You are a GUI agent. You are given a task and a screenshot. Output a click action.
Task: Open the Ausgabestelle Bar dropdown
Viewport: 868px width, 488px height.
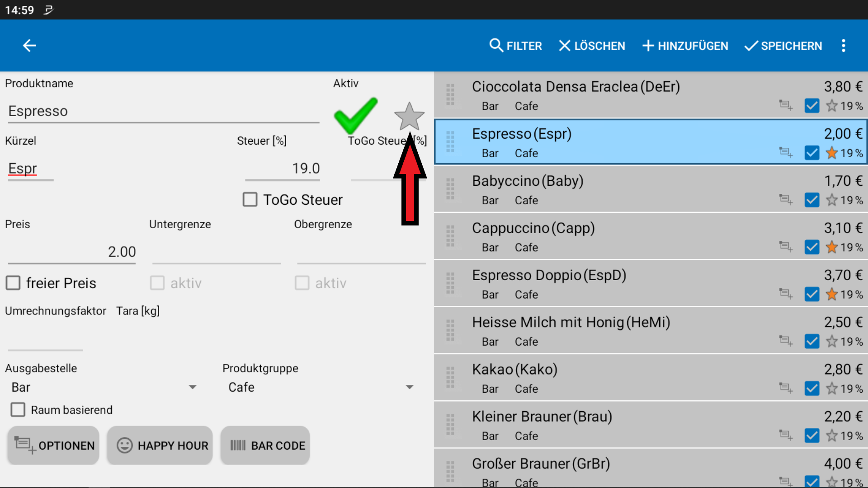[x=104, y=387]
